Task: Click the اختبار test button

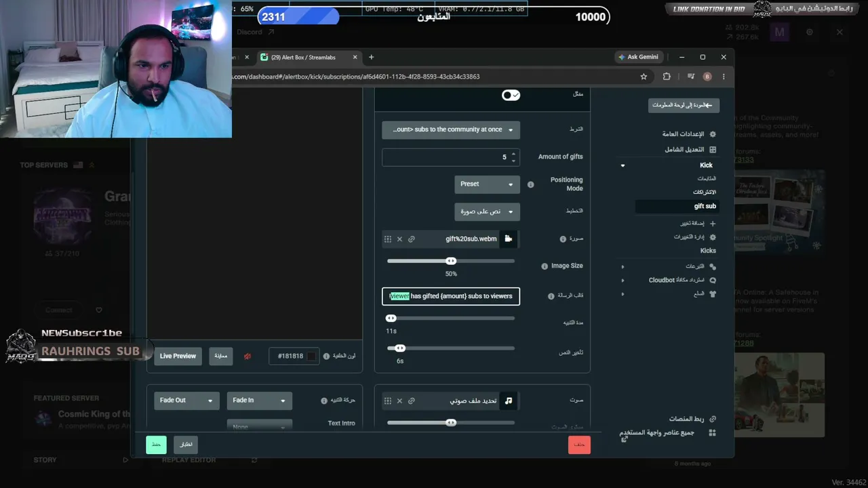Action: pyautogui.click(x=186, y=445)
